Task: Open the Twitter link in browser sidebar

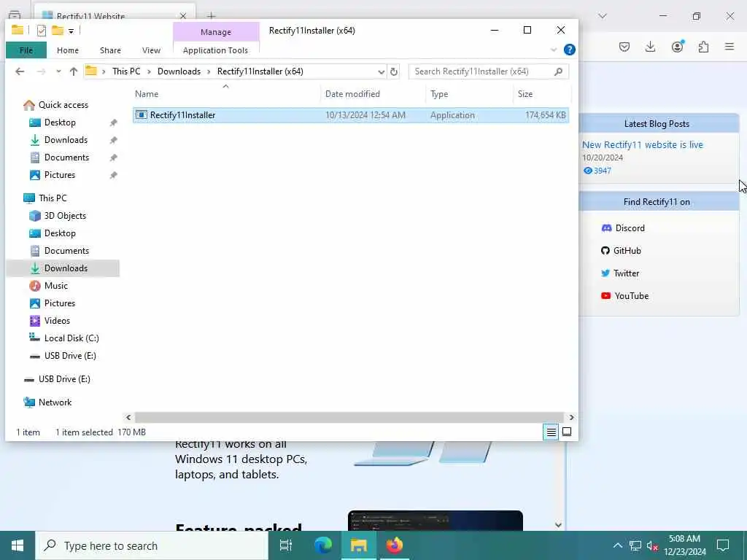Action: pyautogui.click(x=620, y=273)
